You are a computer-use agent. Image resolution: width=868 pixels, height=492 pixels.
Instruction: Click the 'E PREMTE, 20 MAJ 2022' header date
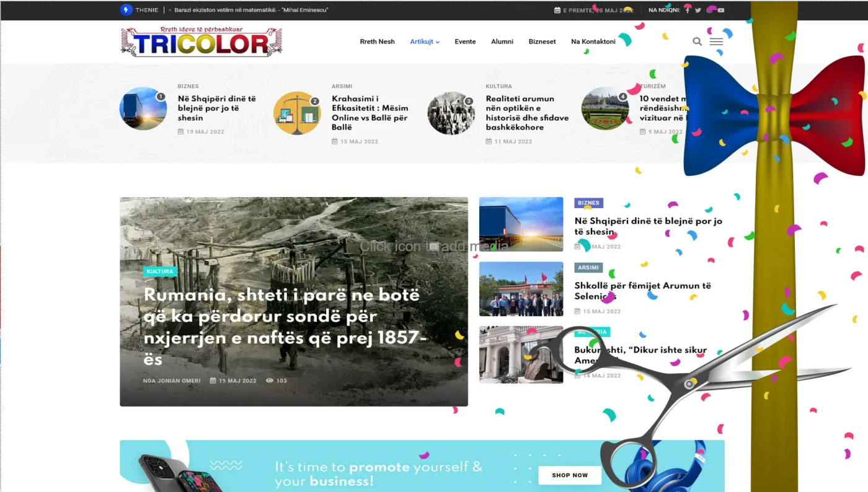598,10
